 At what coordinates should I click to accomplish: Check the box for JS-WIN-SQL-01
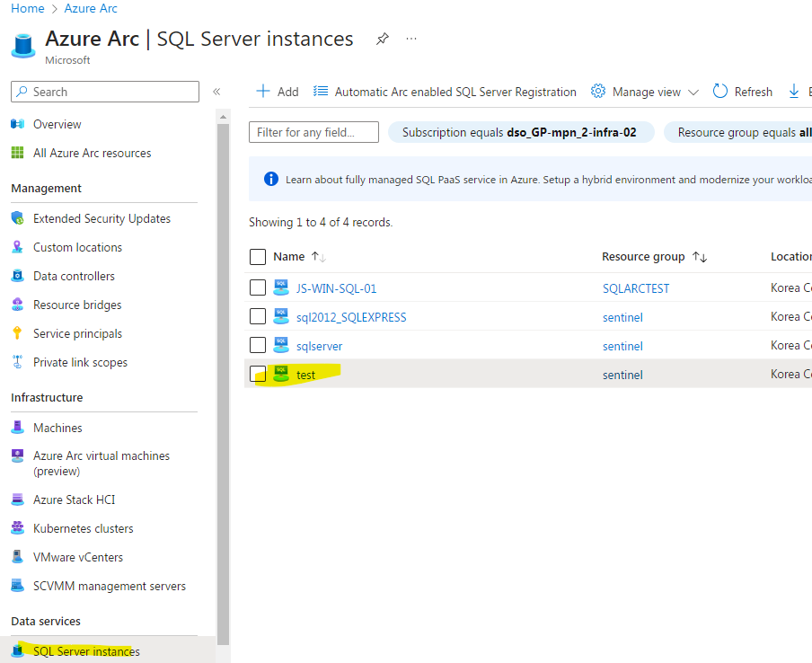coord(258,287)
